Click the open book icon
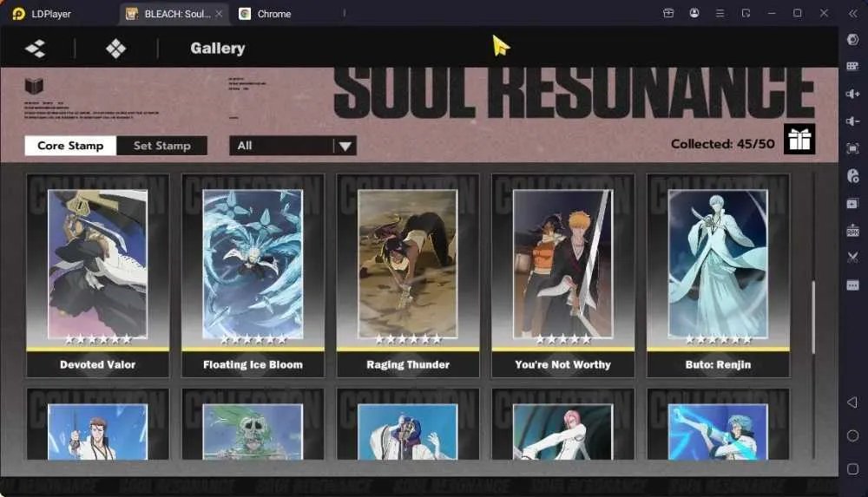The height and width of the screenshot is (497, 868). (34, 87)
